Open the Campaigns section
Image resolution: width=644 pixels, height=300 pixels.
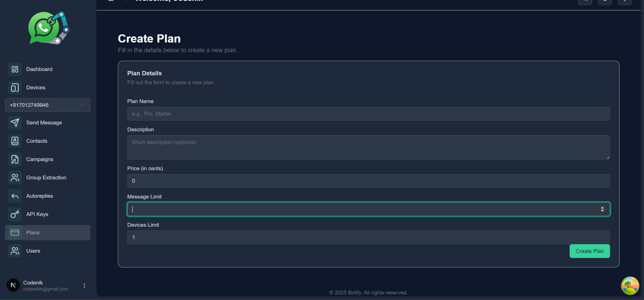[48, 159]
